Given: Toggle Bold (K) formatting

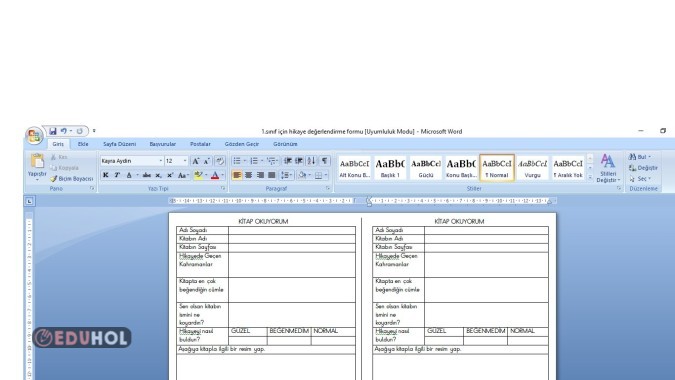Looking at the screenshot, I should coord(105,175).
